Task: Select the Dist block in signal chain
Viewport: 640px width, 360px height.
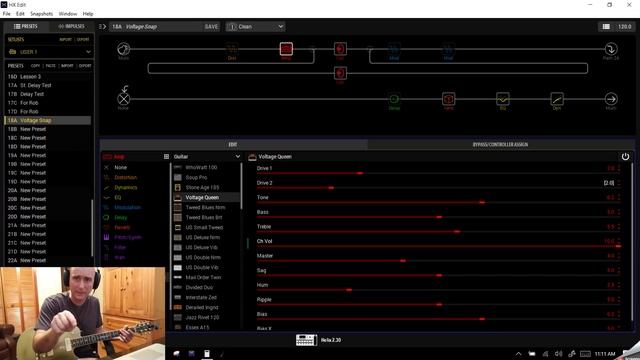Action: [x=232, y=49]
